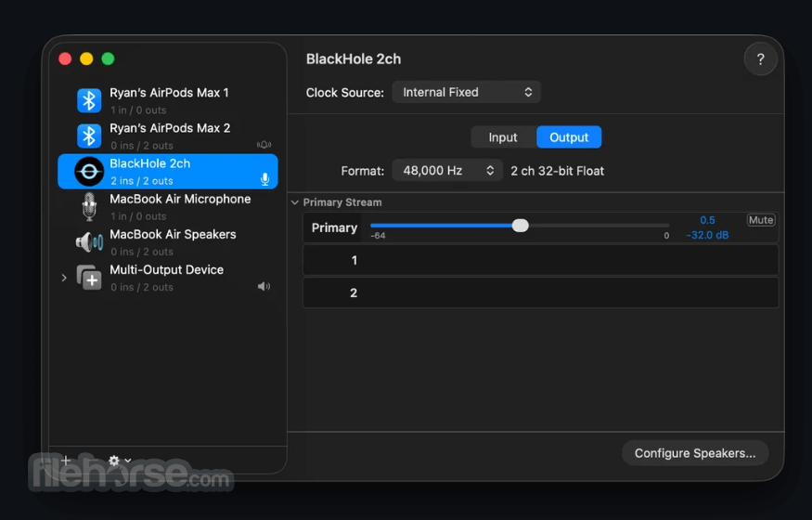
Task: Click the -32.0 dB value field
Action: [x=707, y=235]
